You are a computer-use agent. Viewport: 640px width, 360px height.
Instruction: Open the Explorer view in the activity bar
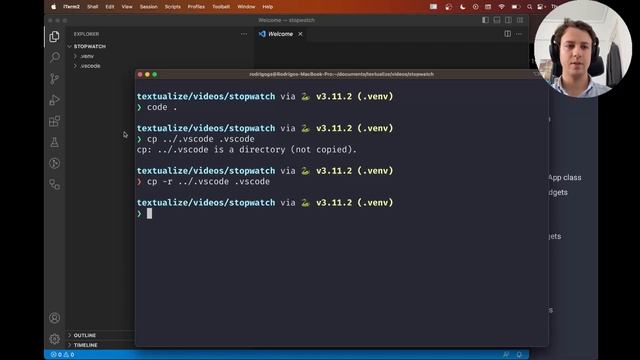click(54, 36)
